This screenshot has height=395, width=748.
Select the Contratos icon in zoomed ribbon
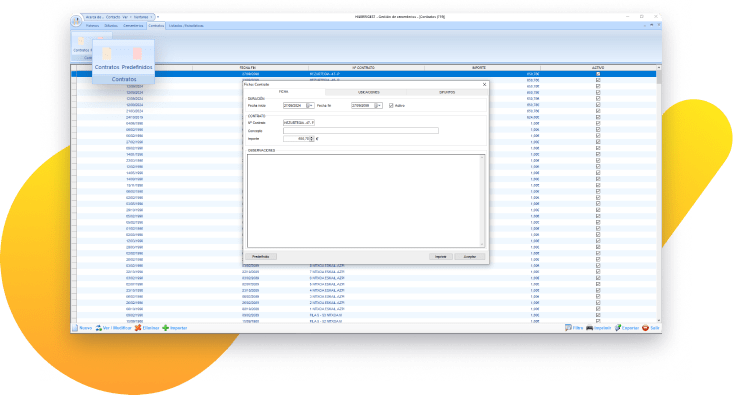click(x=107, y=53)
